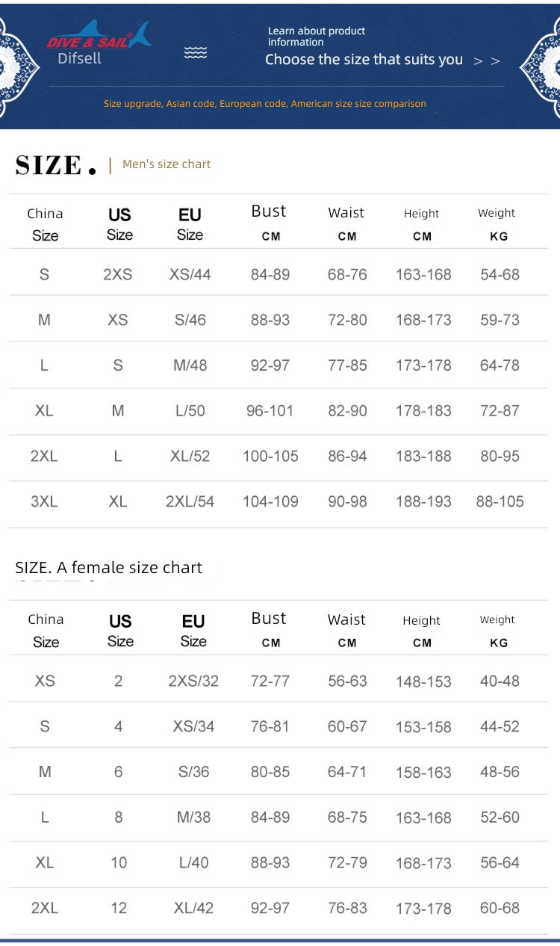This screenshot has height=946, width=560.
Task: Click the Difsell brand name
Action: 79,58
